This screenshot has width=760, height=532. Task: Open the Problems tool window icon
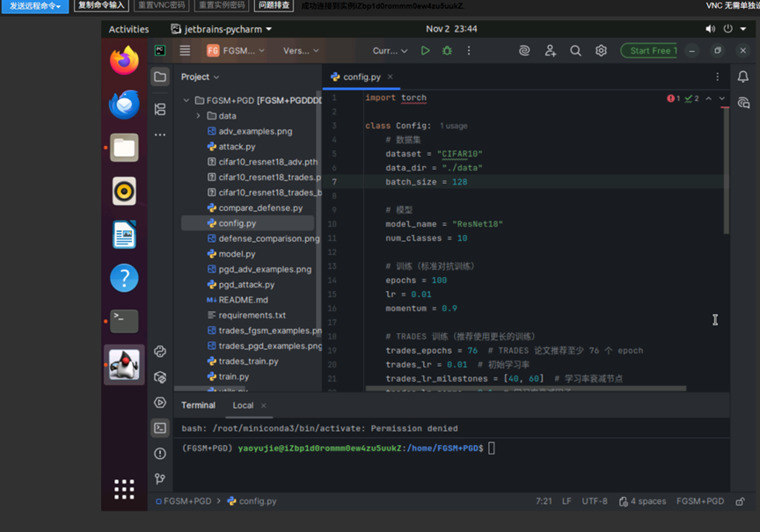point(160,454)
